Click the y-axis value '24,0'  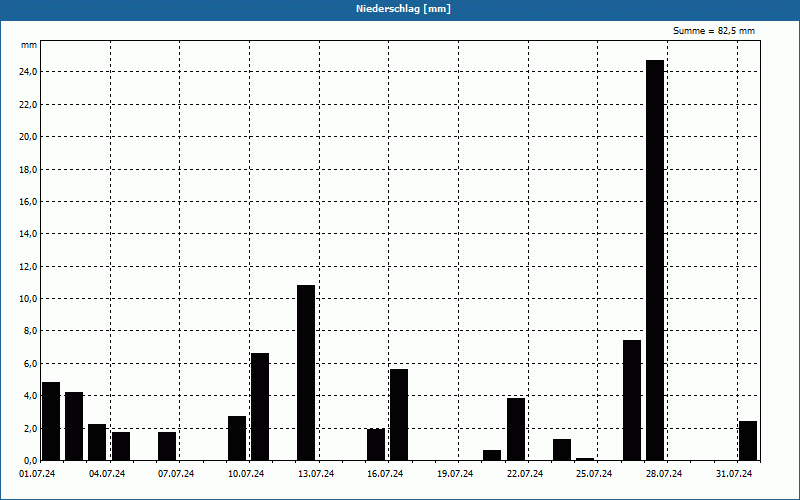[x=28, y=72]
